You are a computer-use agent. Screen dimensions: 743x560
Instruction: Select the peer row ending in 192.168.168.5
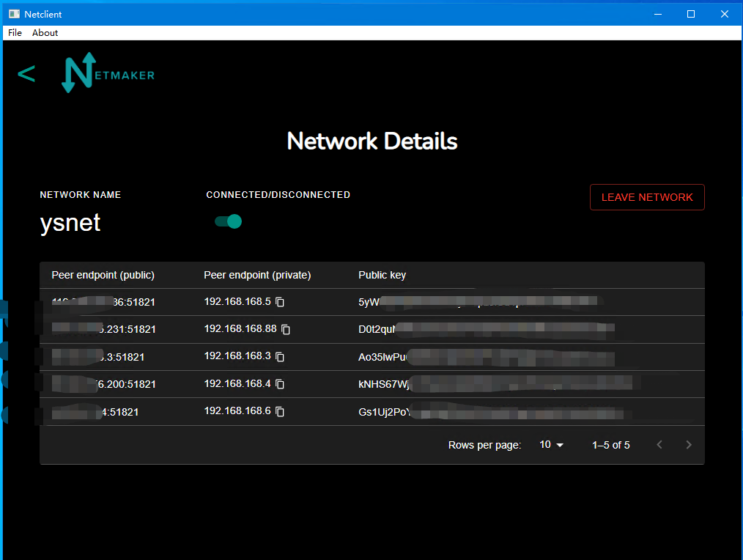tap(147, 301)
